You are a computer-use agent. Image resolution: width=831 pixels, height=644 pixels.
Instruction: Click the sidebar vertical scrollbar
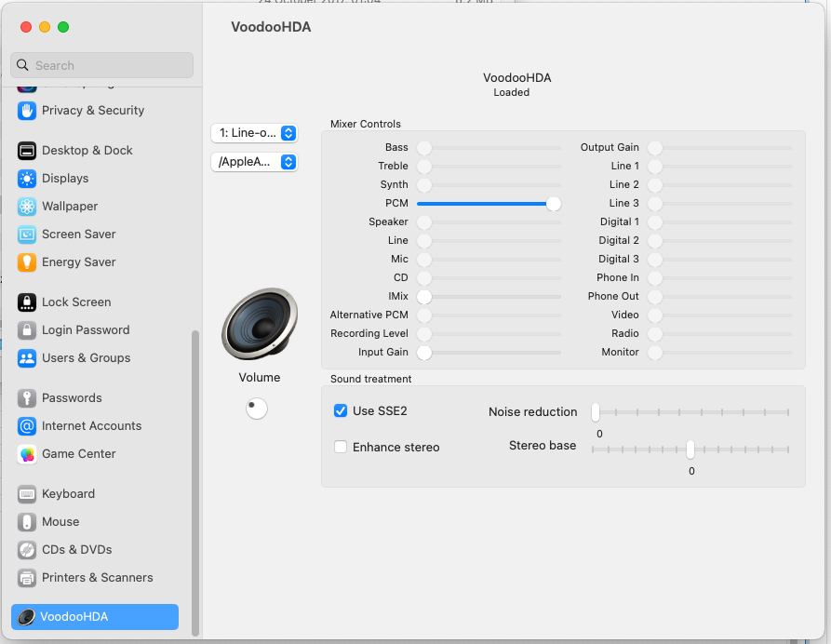coord(195,482)
